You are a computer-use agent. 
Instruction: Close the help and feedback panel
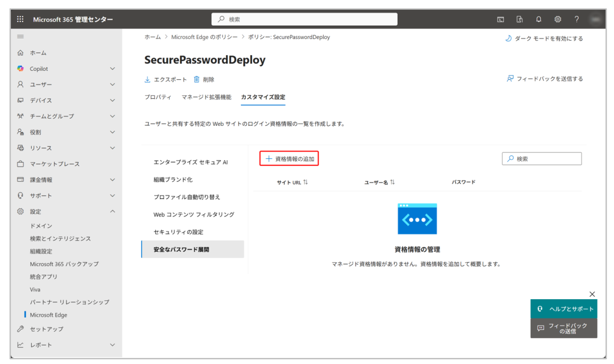[x=592, y=294]
